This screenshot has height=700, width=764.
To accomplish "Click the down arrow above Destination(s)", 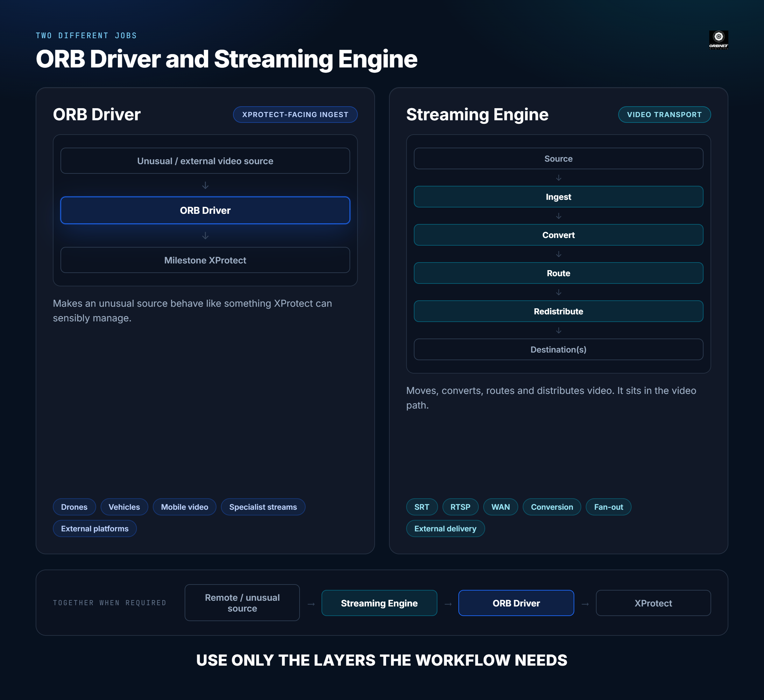I will point(558,330).
